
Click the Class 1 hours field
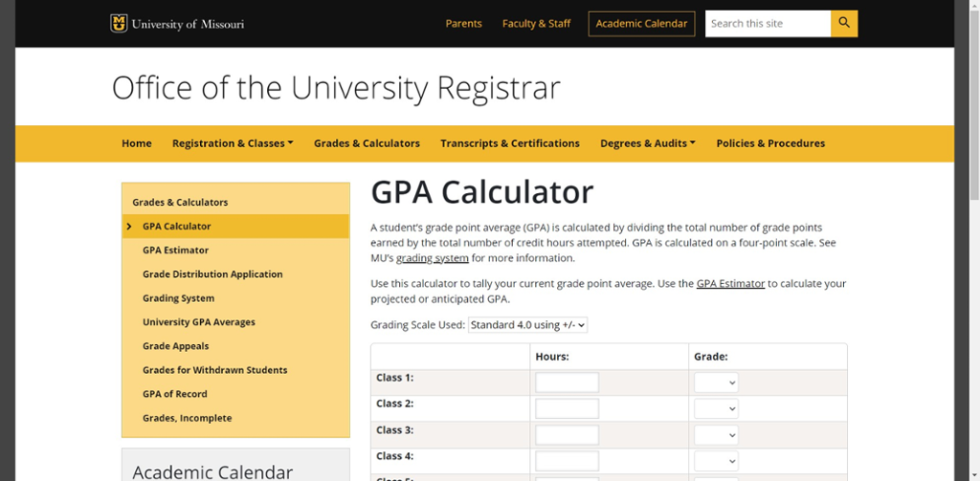pos(567,383)
